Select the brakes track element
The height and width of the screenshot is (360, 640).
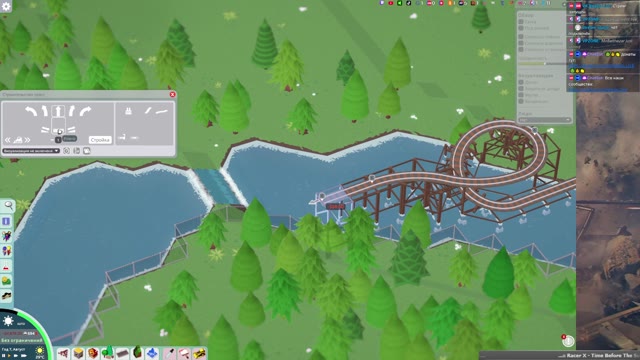pos(162,111)
